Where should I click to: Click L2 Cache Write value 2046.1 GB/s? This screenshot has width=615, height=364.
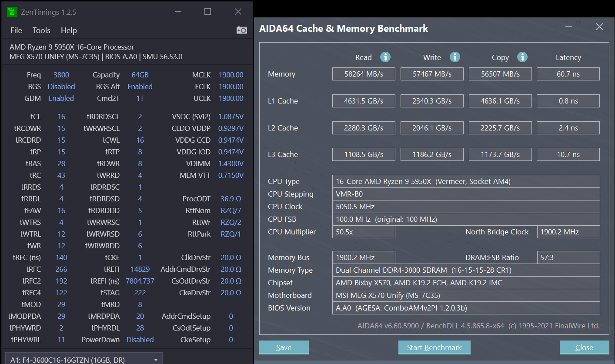[432, 128]
